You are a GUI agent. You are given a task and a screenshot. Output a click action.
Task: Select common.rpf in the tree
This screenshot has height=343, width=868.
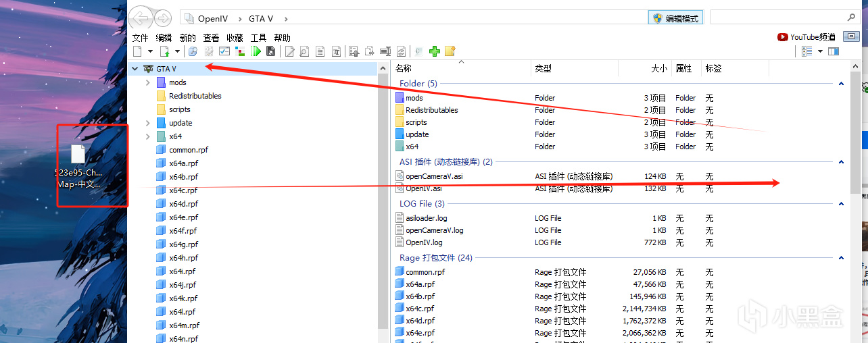point(183,150)
